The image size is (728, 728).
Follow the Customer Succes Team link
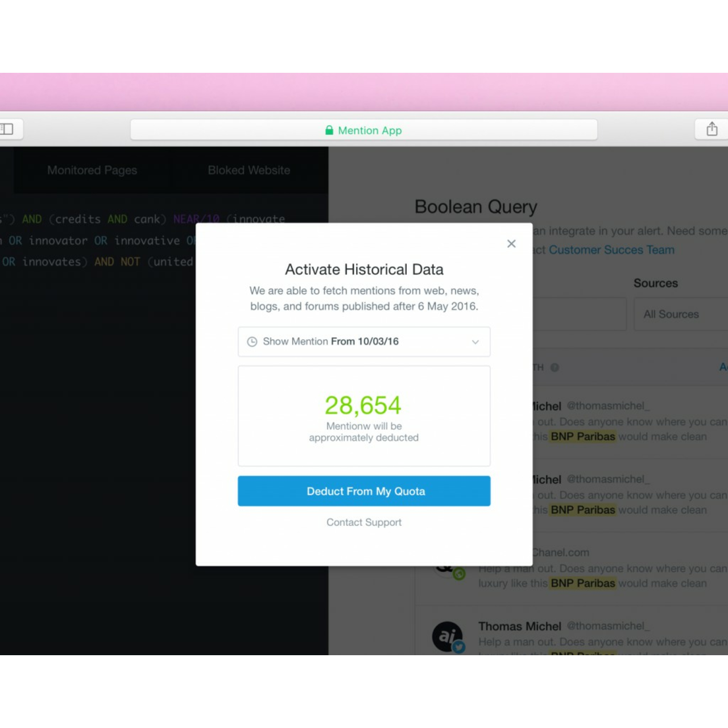[x=611, y=250]
